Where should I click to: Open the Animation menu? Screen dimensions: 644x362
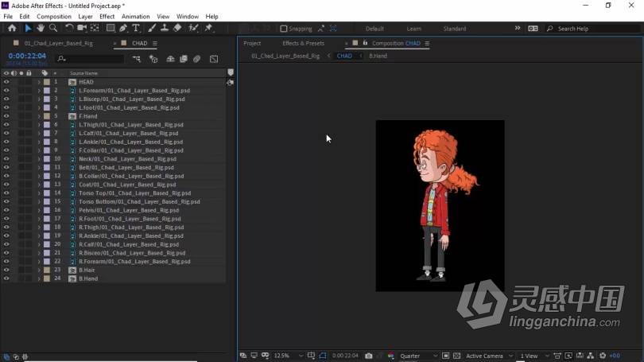135,17
